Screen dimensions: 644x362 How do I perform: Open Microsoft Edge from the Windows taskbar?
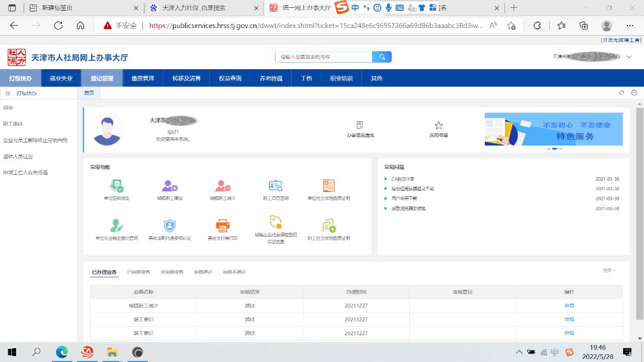point(62,352)
